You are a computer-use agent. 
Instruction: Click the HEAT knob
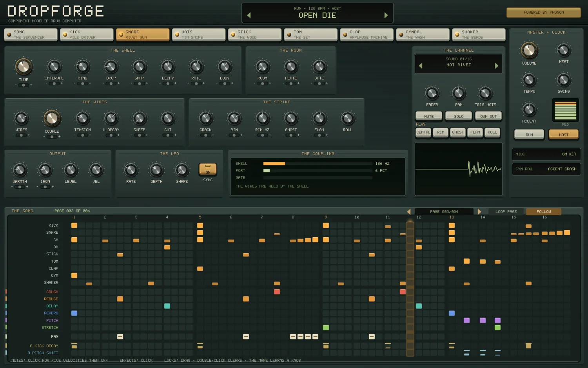(x=563, y=50)
